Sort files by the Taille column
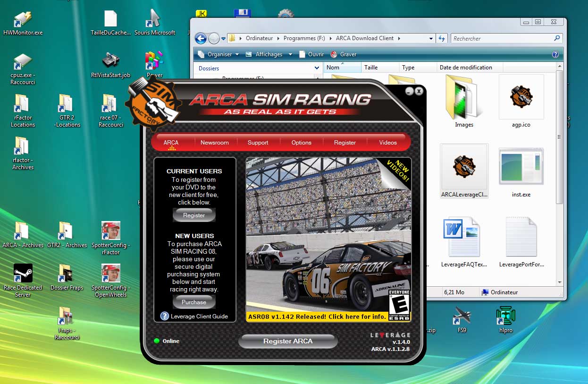 (x=380, y=68)
